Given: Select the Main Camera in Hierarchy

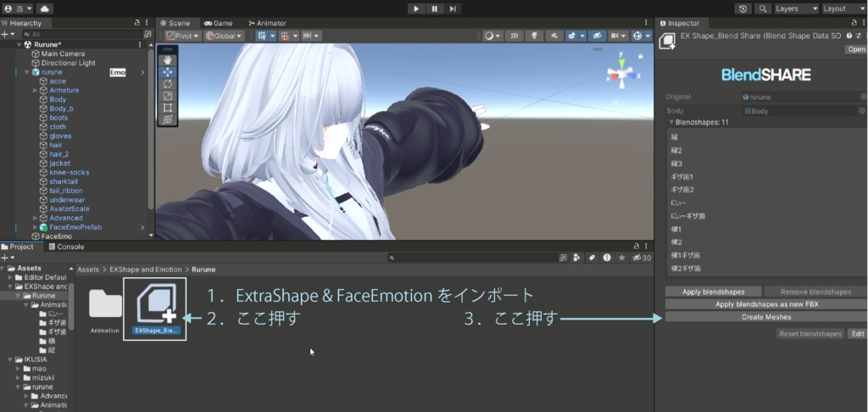Looking at the screenshot, I should [x=63, y=53].
